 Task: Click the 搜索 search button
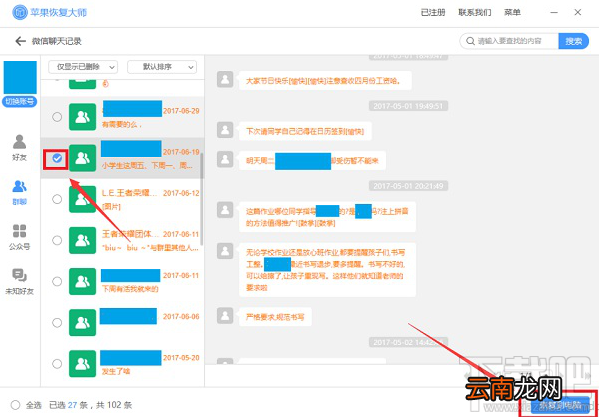tap(573, 41)
